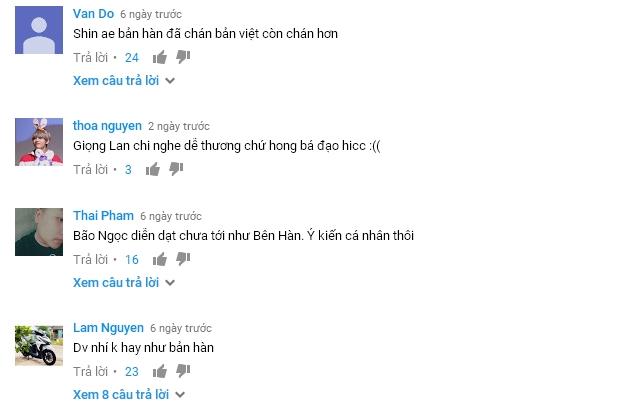
Task: Open Thai Pham's profile name link
Action: click(x=103, y=216)
